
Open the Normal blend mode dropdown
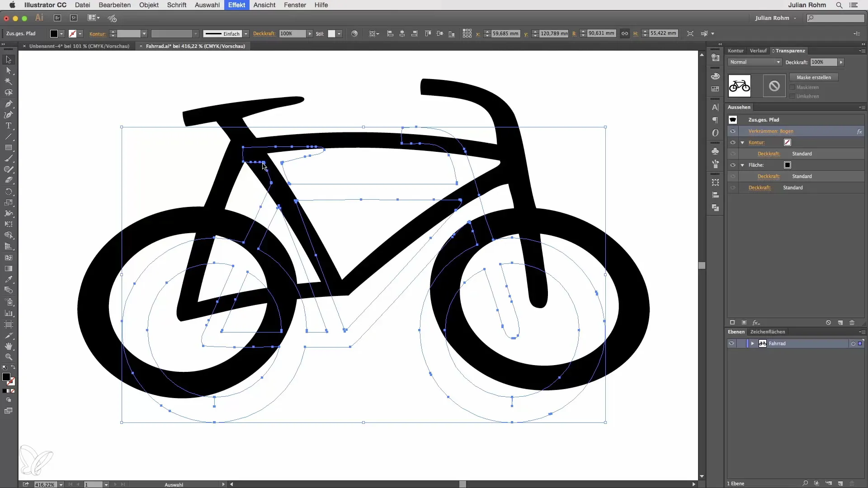tap(755, 62)
